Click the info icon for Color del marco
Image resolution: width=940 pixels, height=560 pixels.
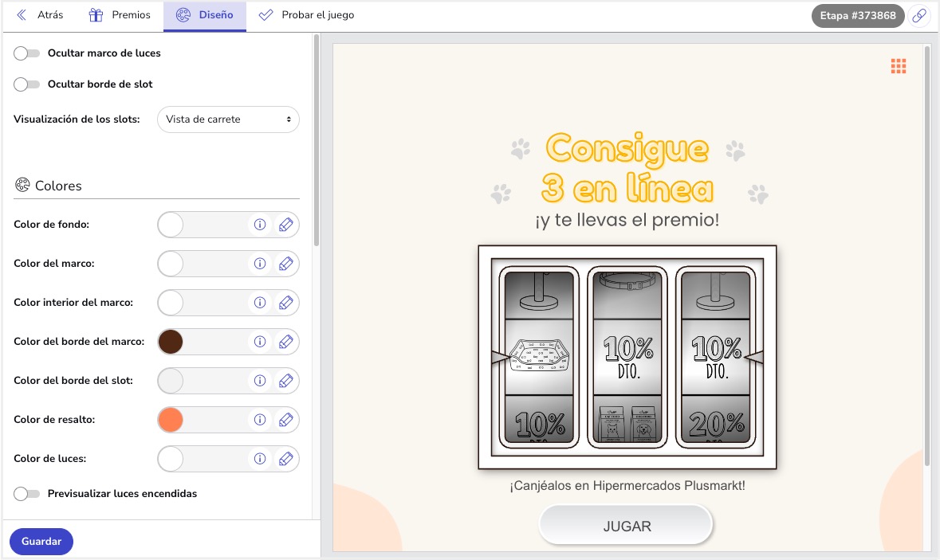click(x=260, y=264)
